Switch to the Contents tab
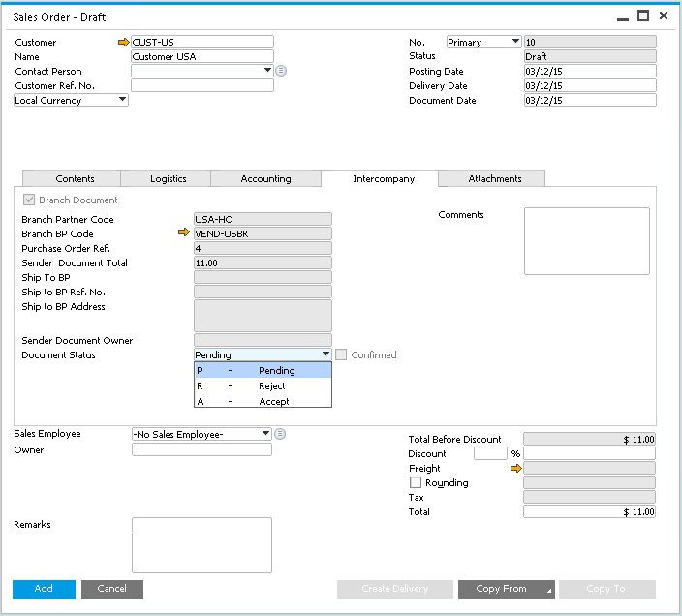 (72, 178)
